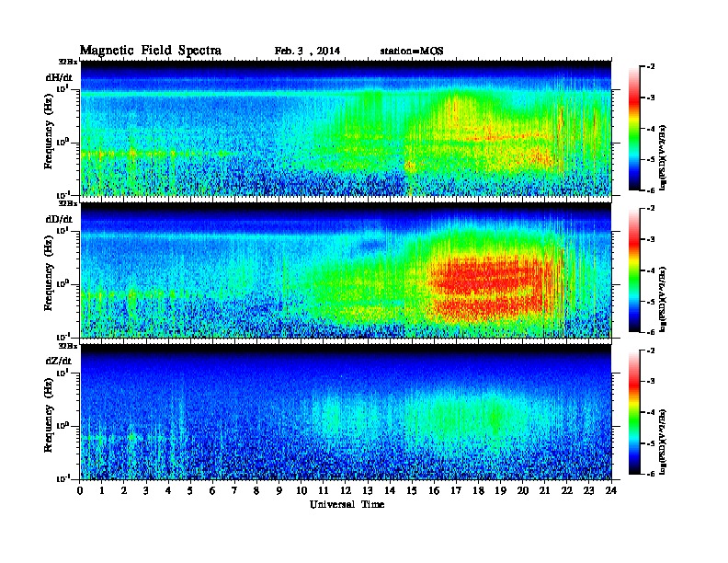Viewport: 728px width, 563px height.
Task: Click hour 9 tick label on Universal Time axis
Action: 279,491
